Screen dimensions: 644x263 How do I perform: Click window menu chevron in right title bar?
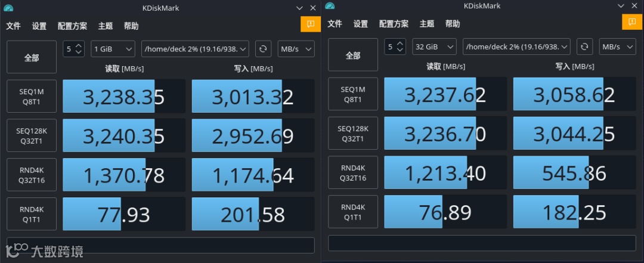621,6
